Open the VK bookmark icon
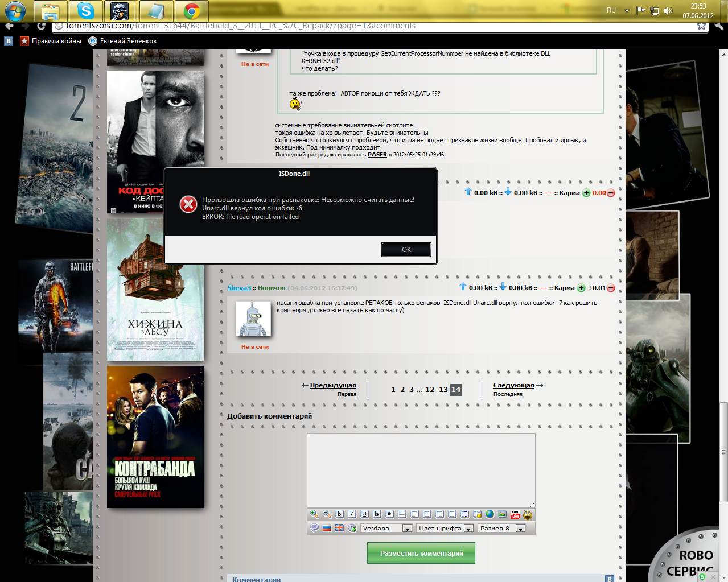 point(9,41)
